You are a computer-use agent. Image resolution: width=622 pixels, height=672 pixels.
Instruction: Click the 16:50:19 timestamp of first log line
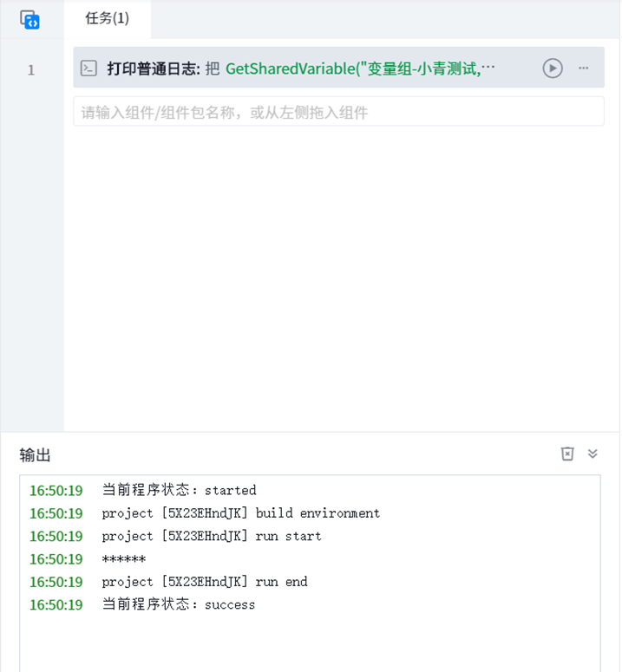pyautogui.click(x=56, y=491)
